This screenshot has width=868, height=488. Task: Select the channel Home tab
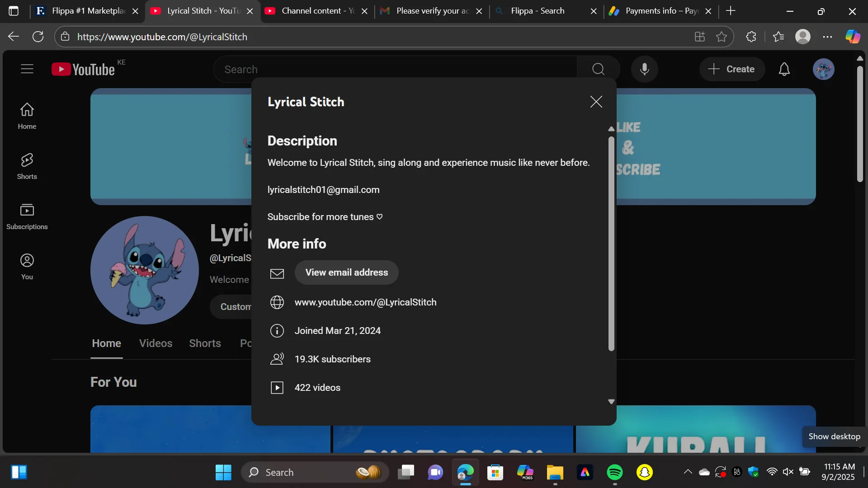tap(106, 343)
